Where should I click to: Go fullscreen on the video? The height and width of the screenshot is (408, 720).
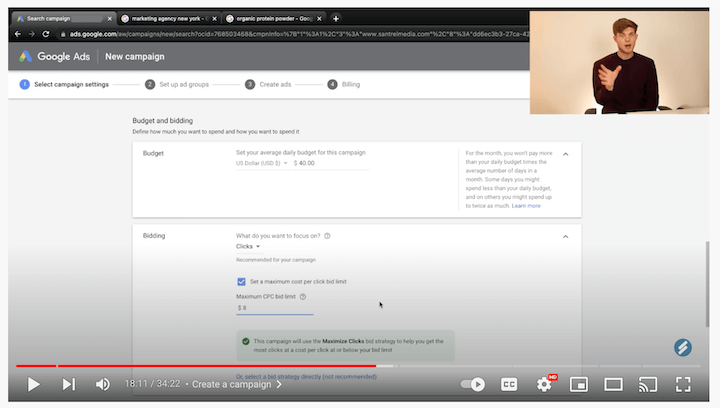click(x=683, y=384)
